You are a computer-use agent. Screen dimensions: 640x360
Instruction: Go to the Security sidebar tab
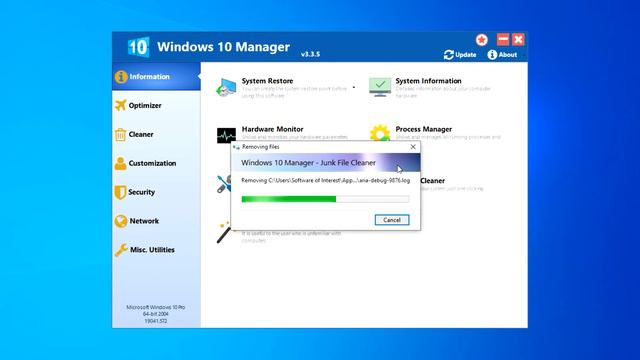pos(156,192)
